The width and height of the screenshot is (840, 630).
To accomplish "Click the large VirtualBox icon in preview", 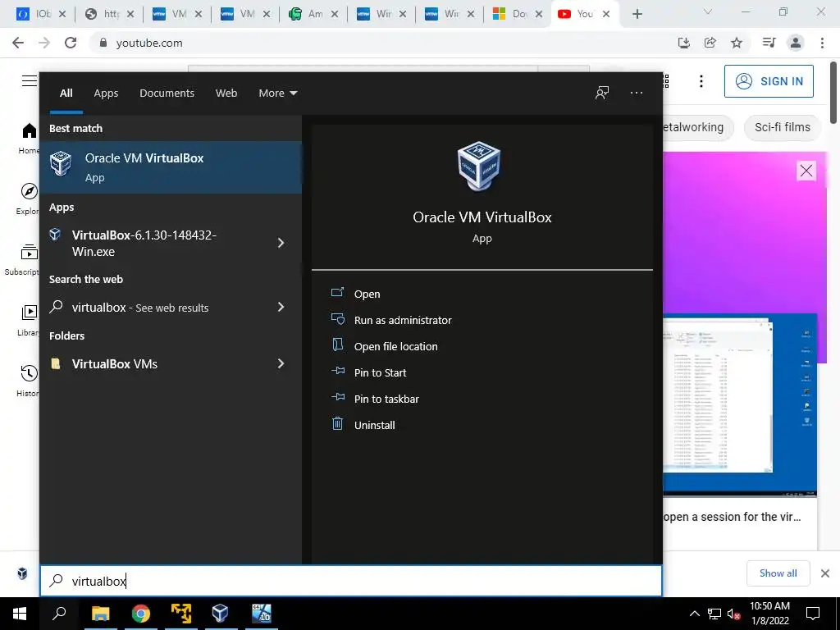I will coord(479,166).
